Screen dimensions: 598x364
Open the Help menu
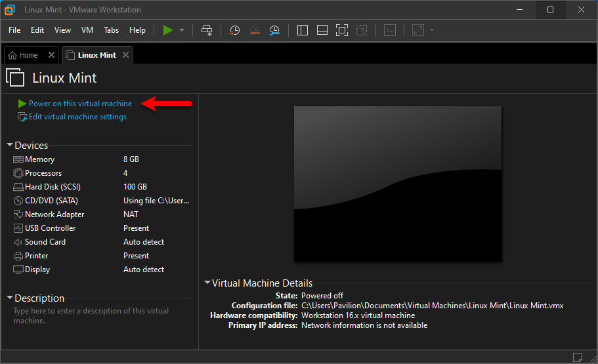tap(137, 30)
